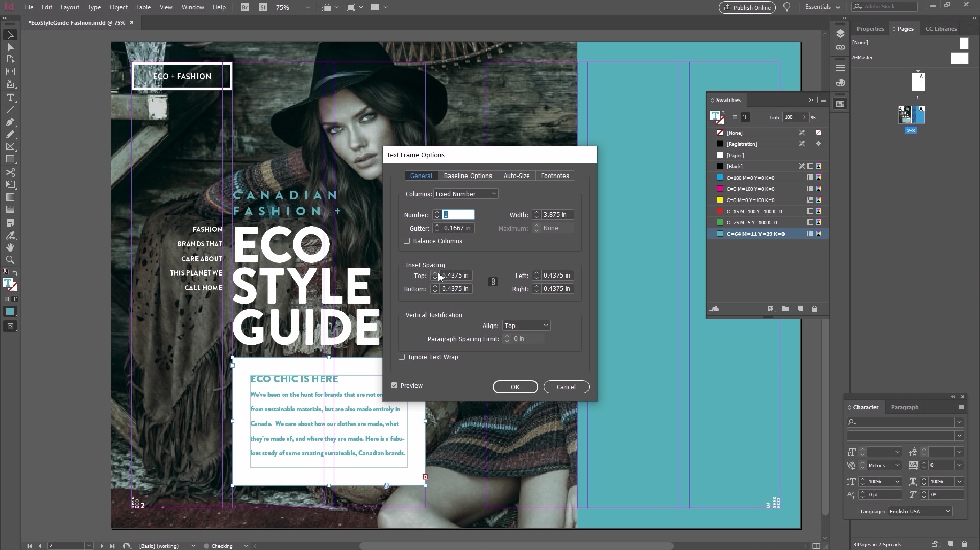Enable the Balance Columns checkbox
The width and height of the screenshot is (980, 550).
tap(407, 241)
